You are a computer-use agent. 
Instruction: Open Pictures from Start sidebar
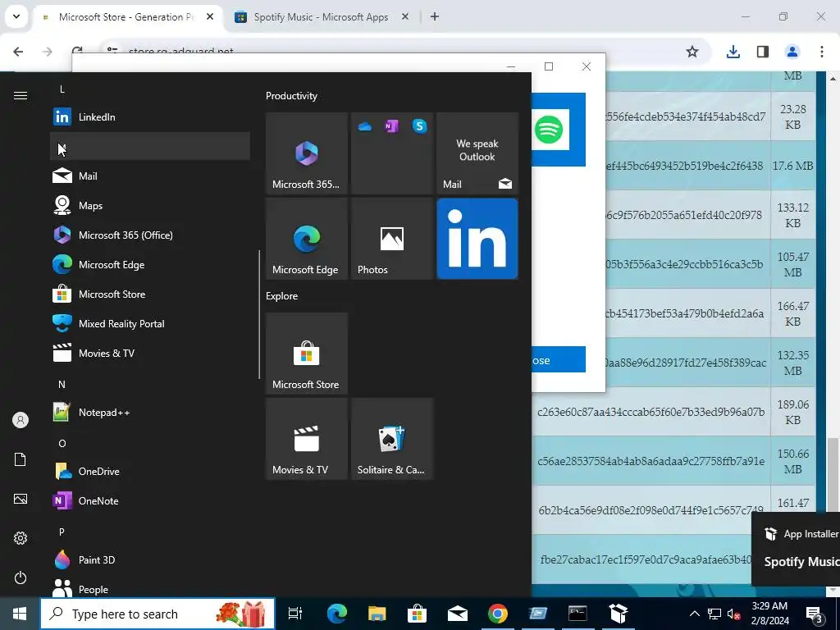(21, 499)
